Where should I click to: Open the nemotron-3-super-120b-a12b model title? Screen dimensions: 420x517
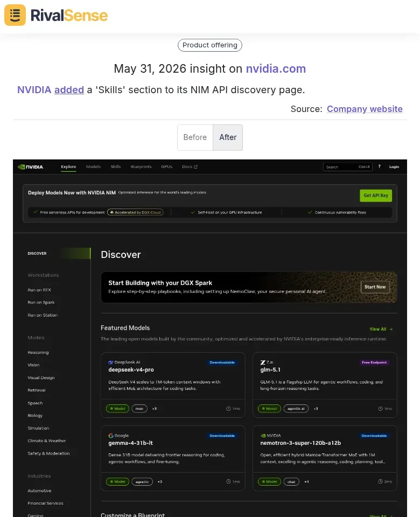tap(300, 443)
